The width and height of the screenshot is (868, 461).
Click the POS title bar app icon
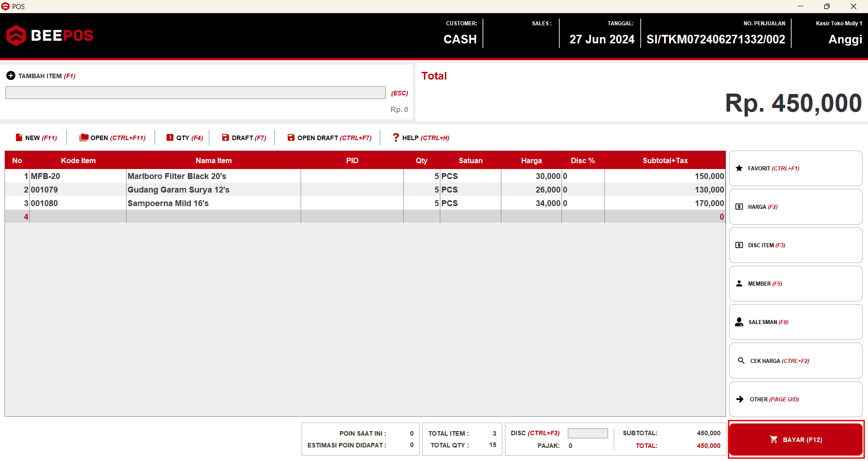[x=5, y=6]
